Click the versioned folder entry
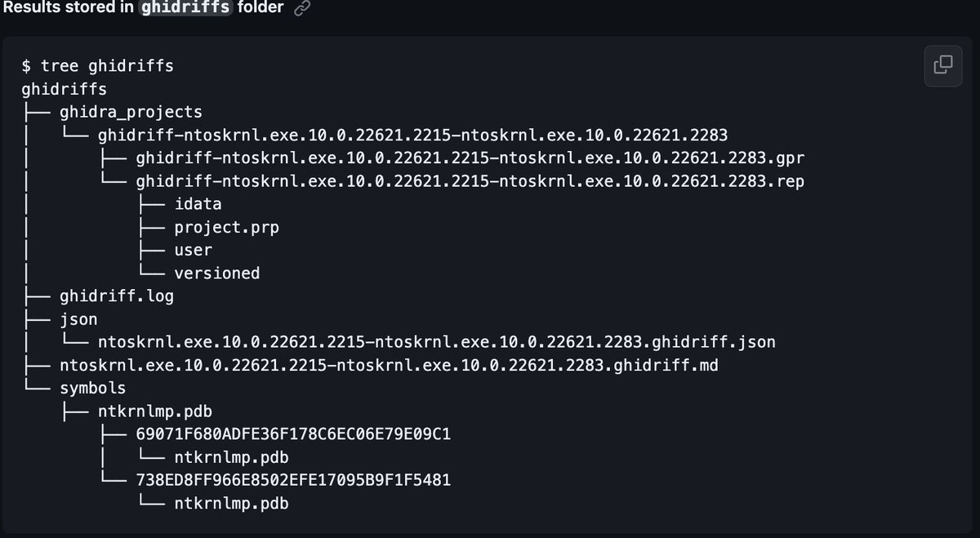Image resolution: width=980 pixels, height=538 pixels. pos(216,273)
